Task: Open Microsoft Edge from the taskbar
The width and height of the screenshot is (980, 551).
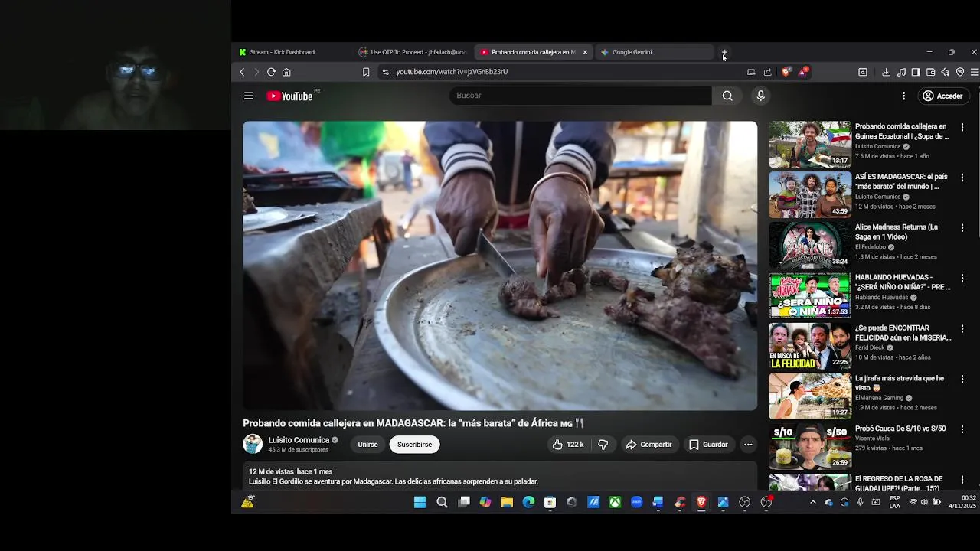Action: click(528, 502)
